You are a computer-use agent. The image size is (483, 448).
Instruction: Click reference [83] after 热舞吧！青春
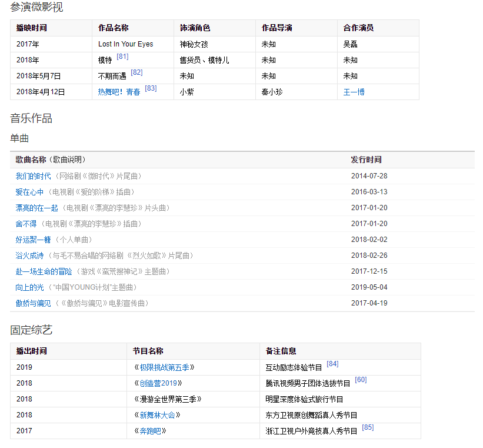151,88
